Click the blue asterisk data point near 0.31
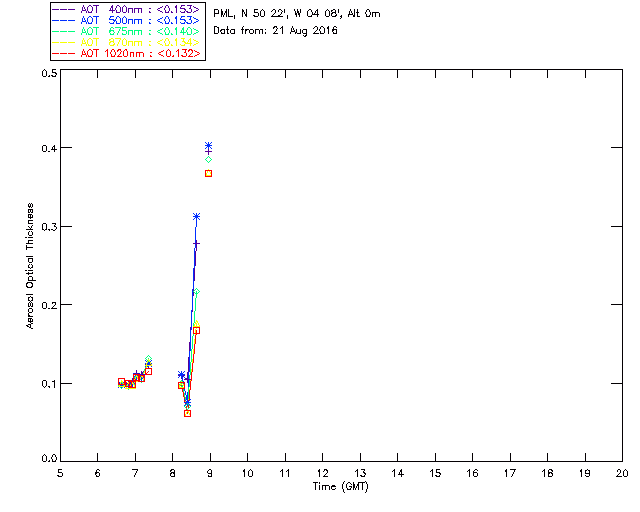The image size is (640, 512). [x=196, y=216]
